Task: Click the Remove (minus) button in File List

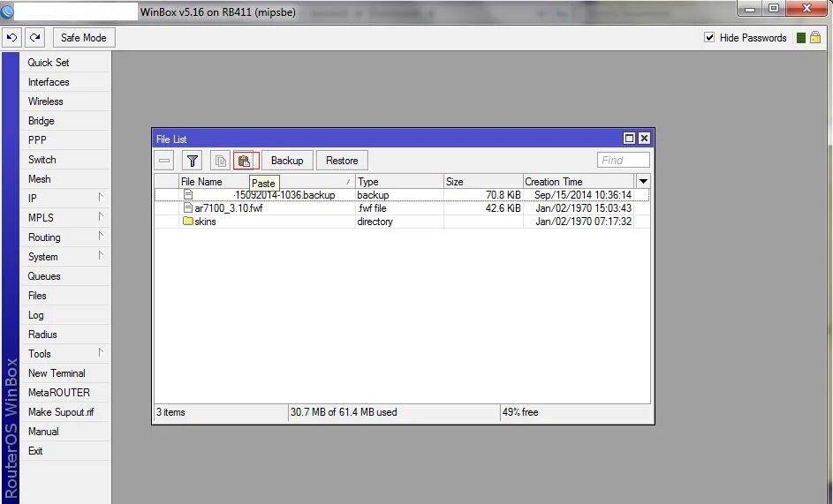Action: point(164,161)
